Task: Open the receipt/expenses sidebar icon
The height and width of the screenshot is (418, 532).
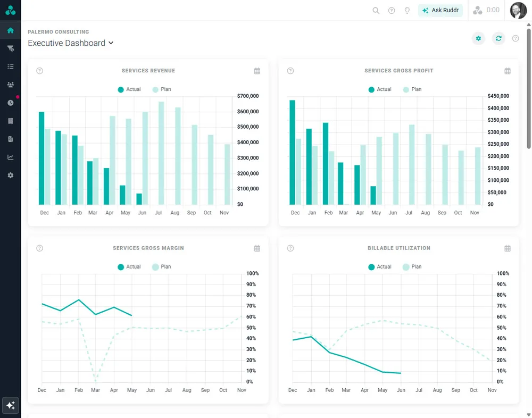Action: 11,121
